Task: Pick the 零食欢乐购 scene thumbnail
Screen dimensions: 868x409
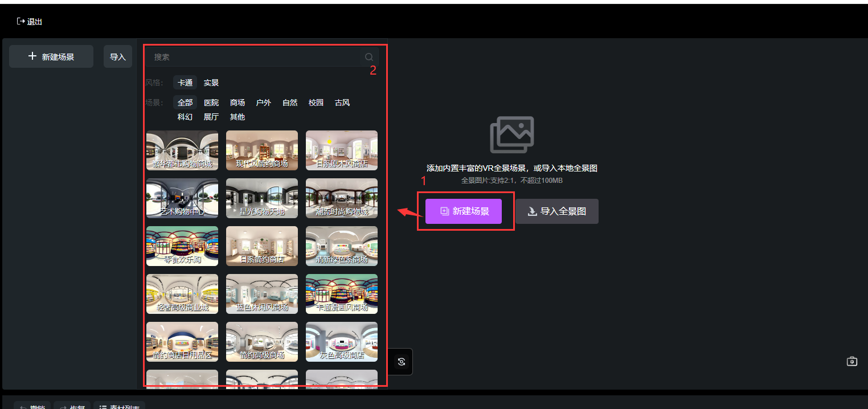Action: pyautogui.click(x=182, y=246)
